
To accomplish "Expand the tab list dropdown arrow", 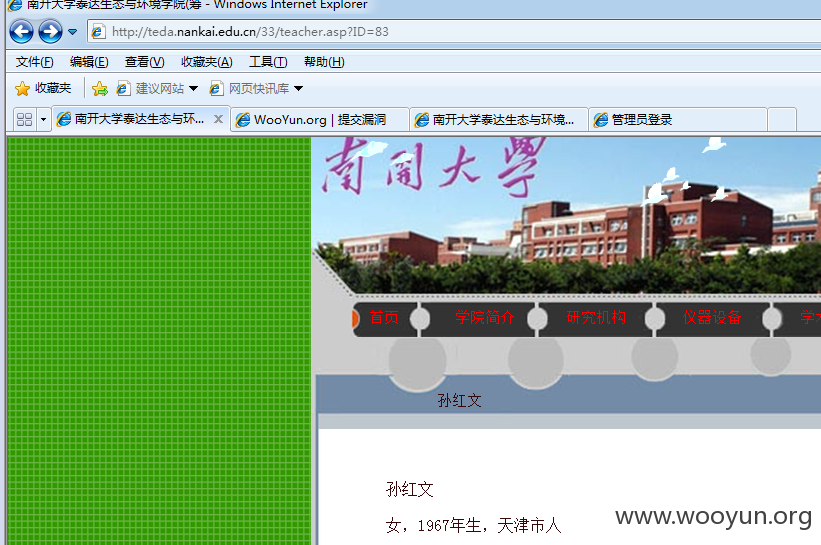I will coord(43,120).
